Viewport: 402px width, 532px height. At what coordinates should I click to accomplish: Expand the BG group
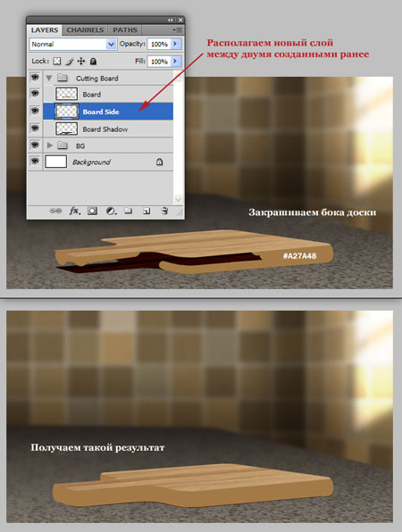click(50, 145)
